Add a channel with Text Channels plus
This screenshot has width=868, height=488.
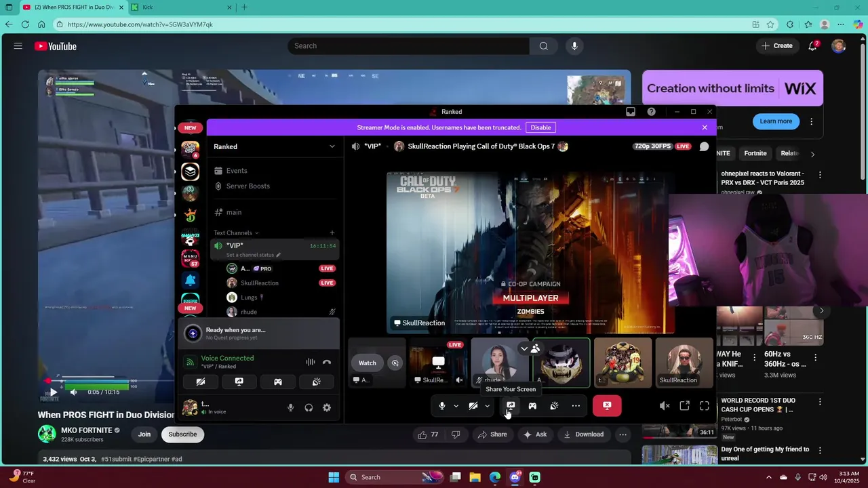point(332,232)
